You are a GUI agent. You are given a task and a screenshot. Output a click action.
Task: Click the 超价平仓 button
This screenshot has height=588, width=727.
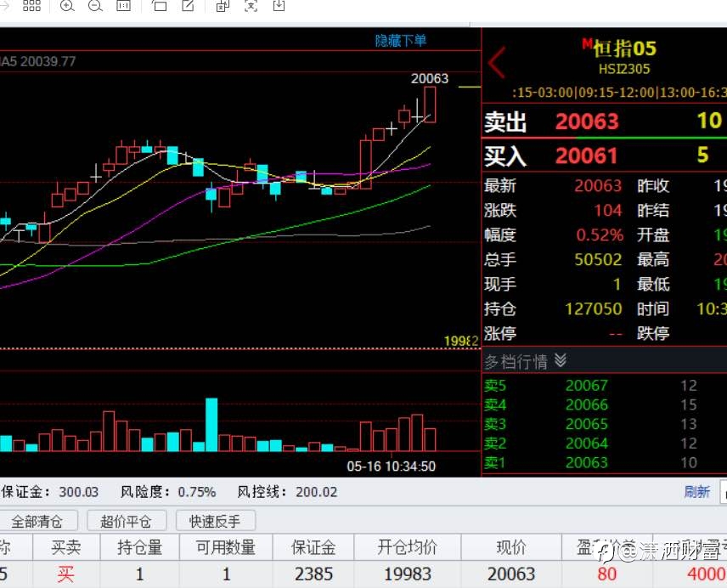tap(126, 522)
